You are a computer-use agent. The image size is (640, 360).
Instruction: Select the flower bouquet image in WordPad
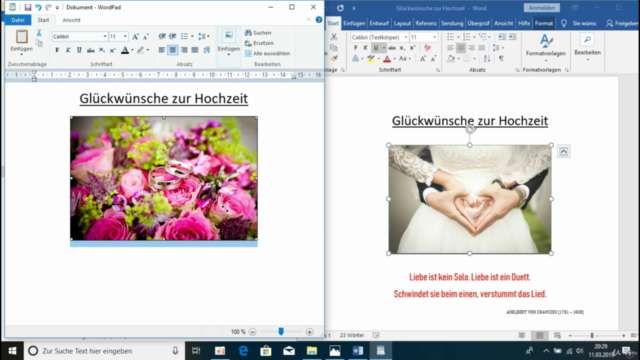pos(164,178)
